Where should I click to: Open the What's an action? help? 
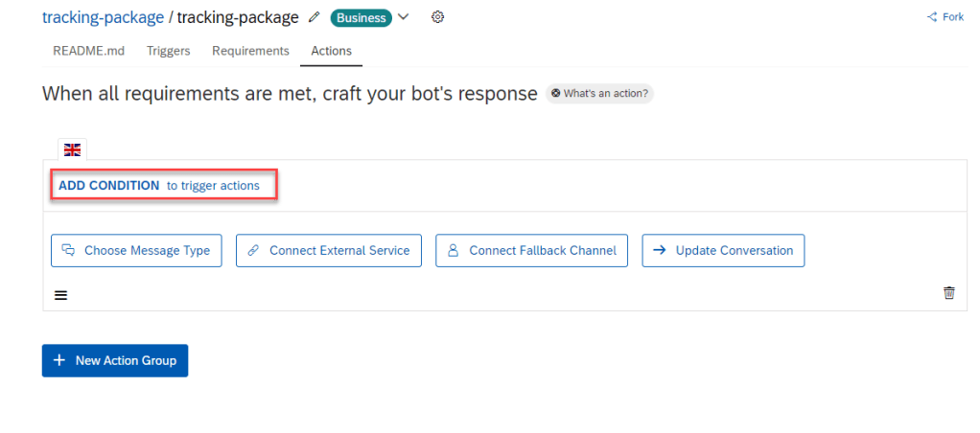pos(599,94)
